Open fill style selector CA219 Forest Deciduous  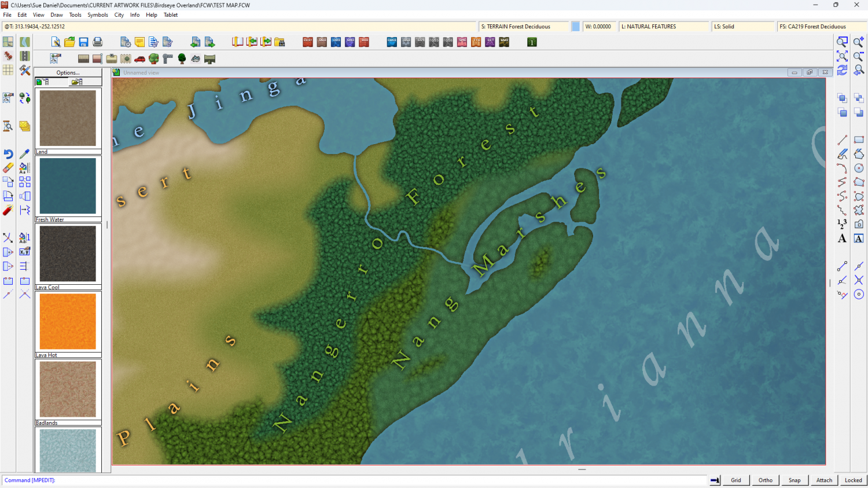[x=822, y=27]
